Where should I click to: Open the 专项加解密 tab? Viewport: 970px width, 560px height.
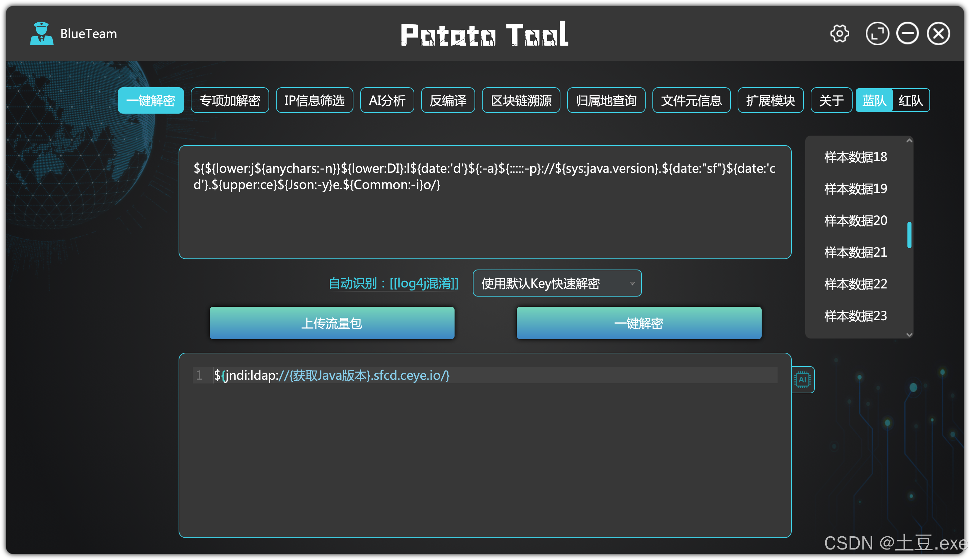[230, 101]
